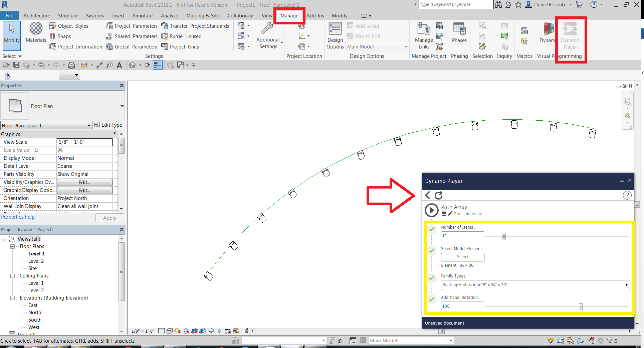Toggle Temporary Hide/Isolate sunglasses icon

[x=211, y=331]
